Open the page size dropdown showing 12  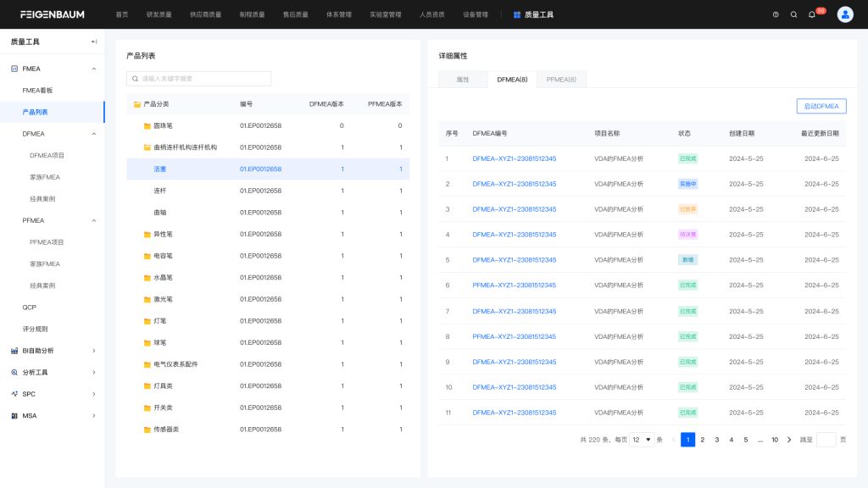pos(642,440)
